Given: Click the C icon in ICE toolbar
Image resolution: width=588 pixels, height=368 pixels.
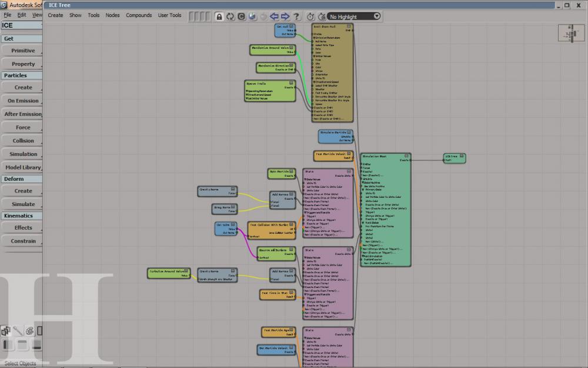Looking at the screenshot, I should (x=241, y=16).
